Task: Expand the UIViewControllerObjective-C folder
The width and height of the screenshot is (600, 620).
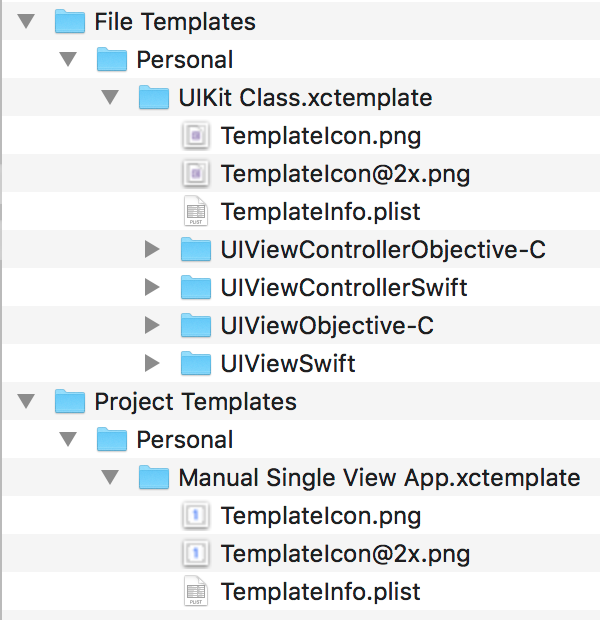Action: click(x=152, y=249)
